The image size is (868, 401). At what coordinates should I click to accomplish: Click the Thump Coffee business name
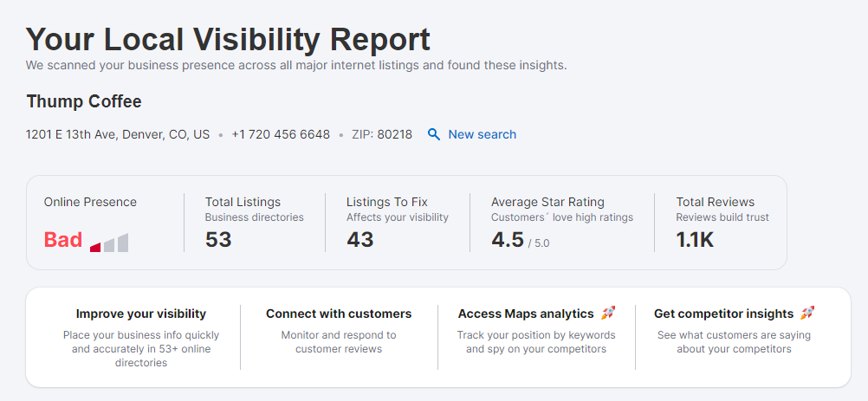pyautogui.click(x=84, y=101)
